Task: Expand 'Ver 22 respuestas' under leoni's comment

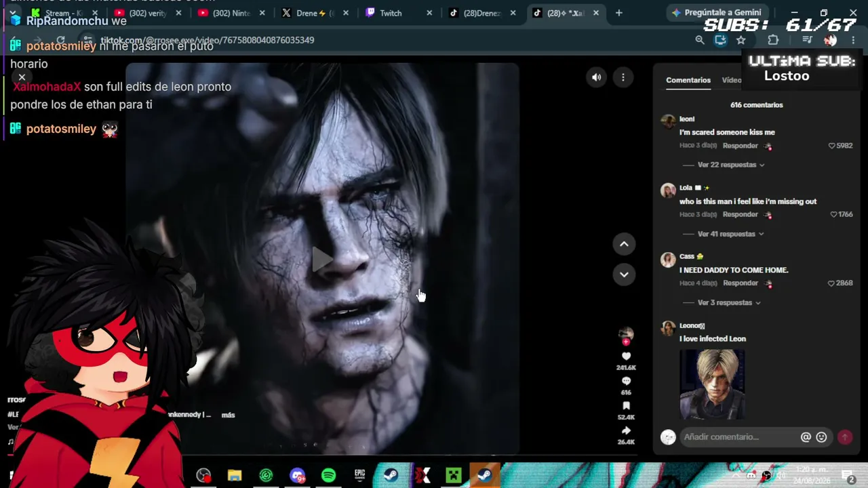Action: coord(731,165)
